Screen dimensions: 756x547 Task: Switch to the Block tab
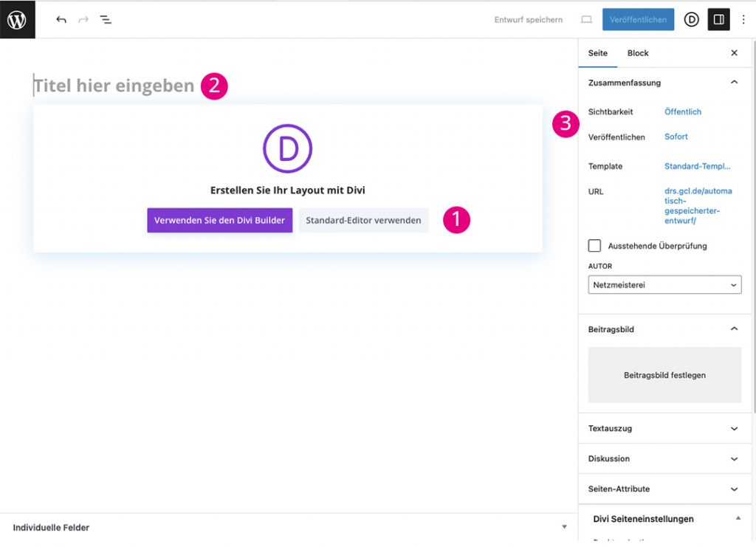click(638, 53)
